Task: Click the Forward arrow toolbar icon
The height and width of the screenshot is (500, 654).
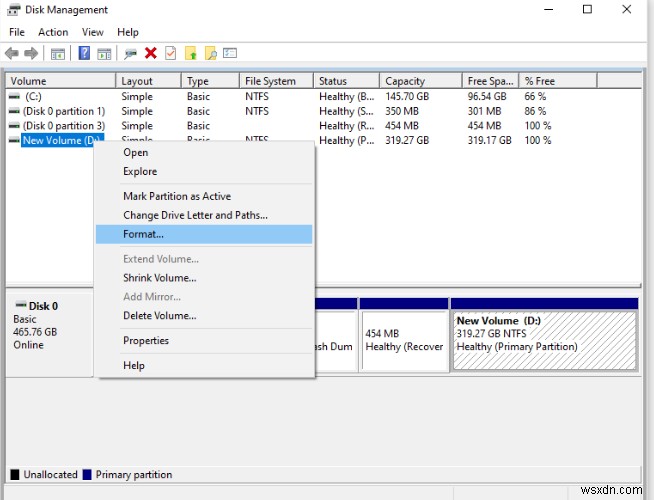Action: click(x=31, y=53)
